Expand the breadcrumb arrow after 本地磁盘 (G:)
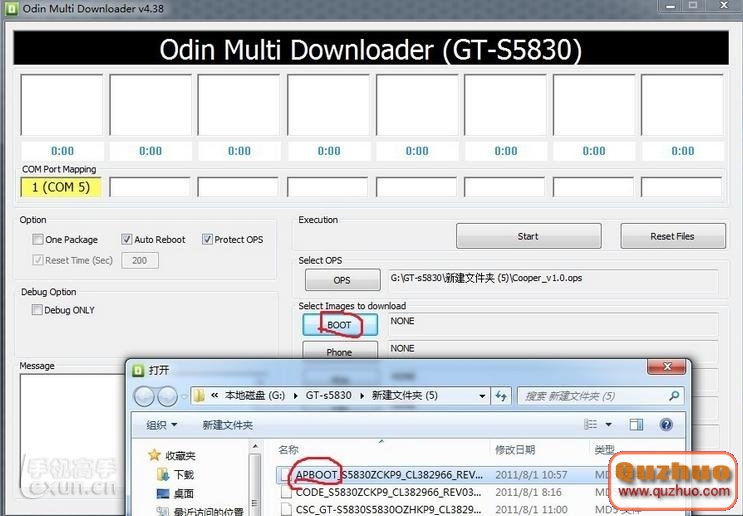 click(x=296, y=396)
